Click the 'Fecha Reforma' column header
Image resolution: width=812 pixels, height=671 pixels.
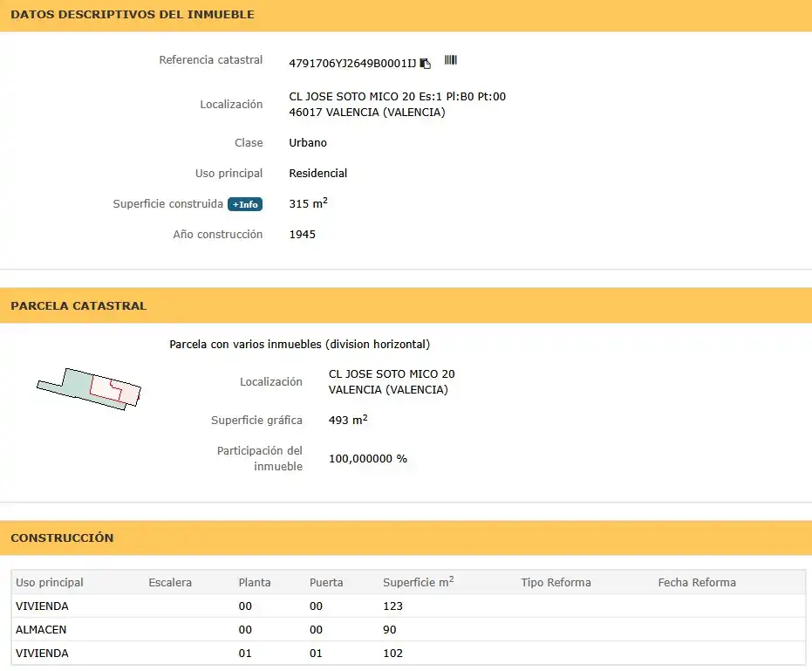(x=697, y=582)
